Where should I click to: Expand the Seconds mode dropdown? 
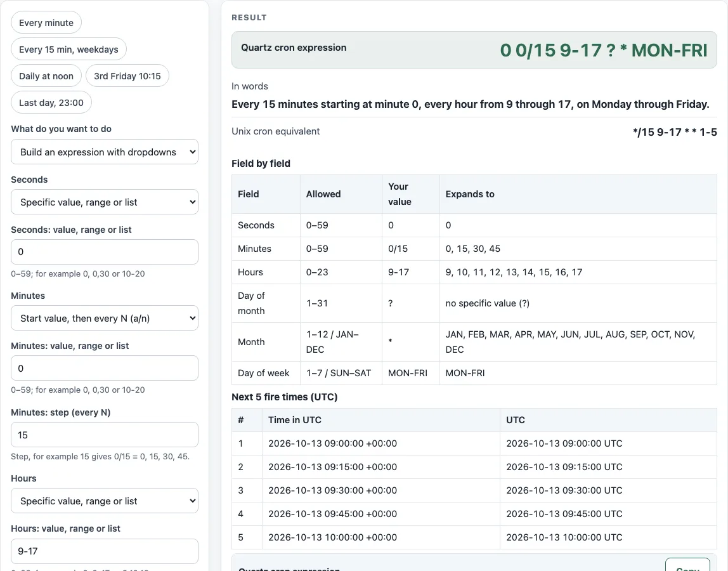click(105, 202)
